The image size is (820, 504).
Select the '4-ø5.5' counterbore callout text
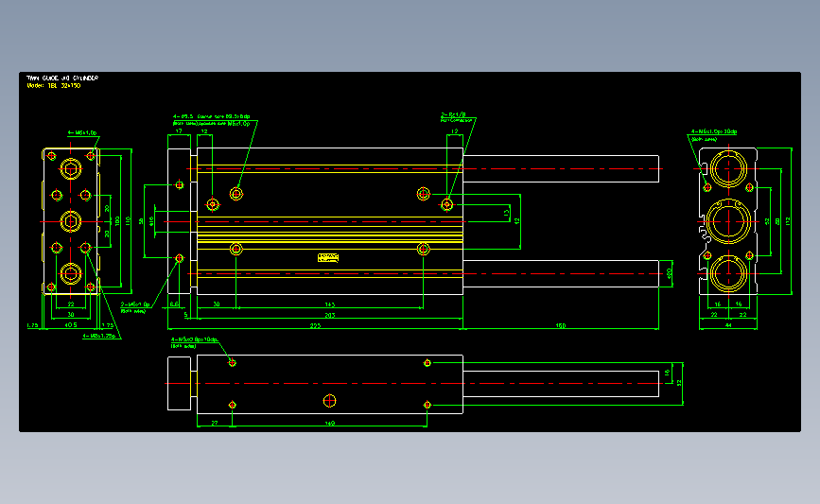coord(211,116)
